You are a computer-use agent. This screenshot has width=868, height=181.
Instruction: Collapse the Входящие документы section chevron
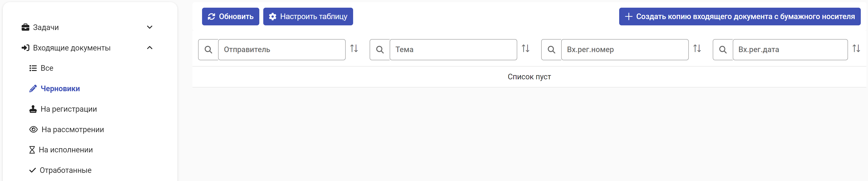click(x=150, y=48)
